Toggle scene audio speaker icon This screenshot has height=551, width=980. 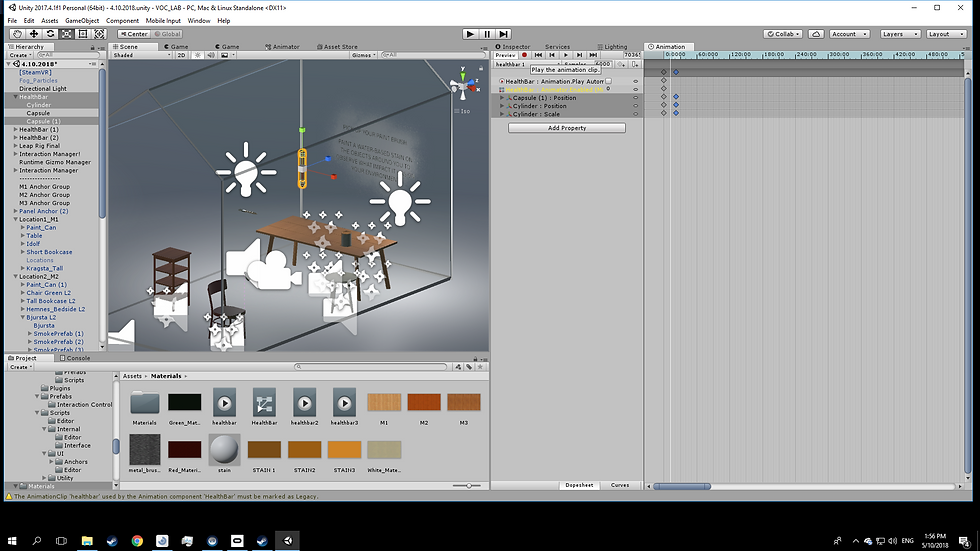(212, 55)
